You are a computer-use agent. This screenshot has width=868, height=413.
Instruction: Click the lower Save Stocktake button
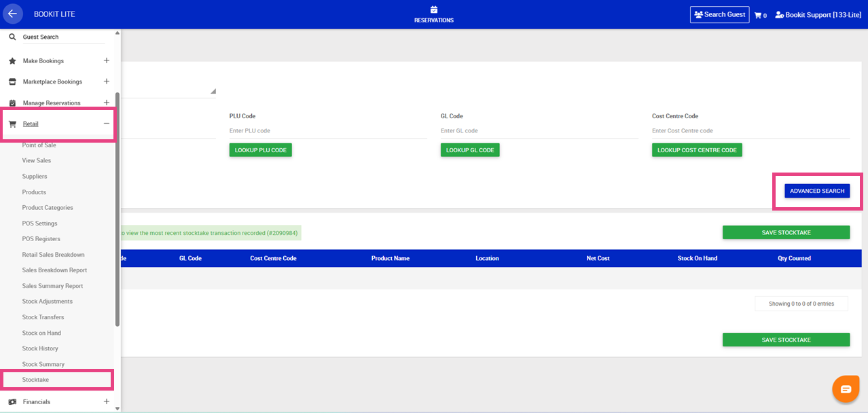(786, 340)
